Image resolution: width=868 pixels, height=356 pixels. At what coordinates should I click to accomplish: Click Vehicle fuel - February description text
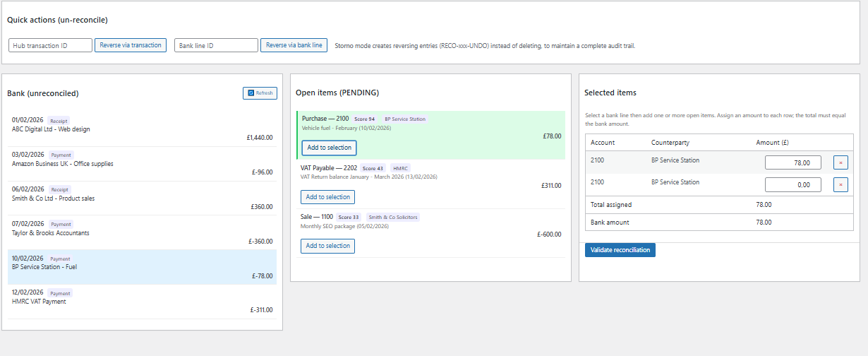click(x=346, y=128)
